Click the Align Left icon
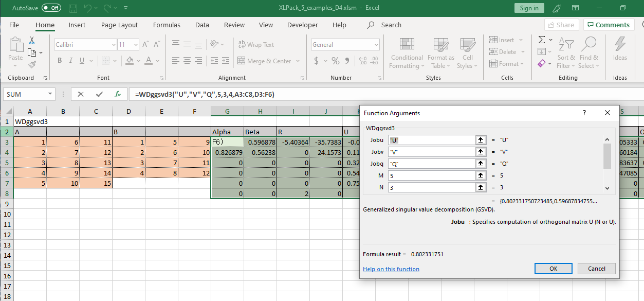This screenshot has height=301, width=644. (x=176, y=61)
